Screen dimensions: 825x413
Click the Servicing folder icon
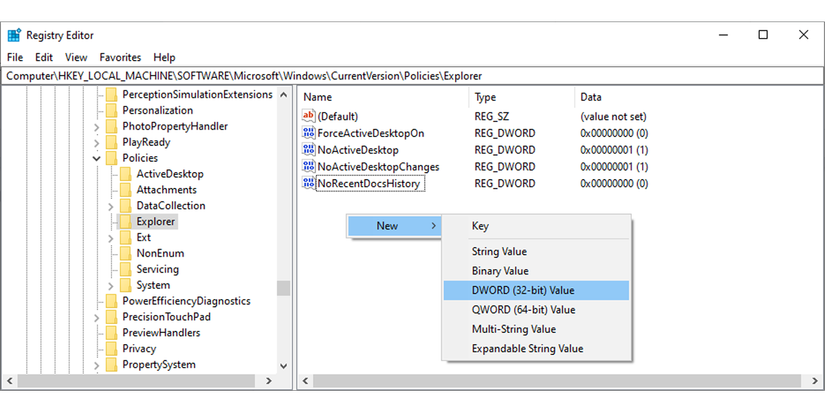[x=126, y=269]
